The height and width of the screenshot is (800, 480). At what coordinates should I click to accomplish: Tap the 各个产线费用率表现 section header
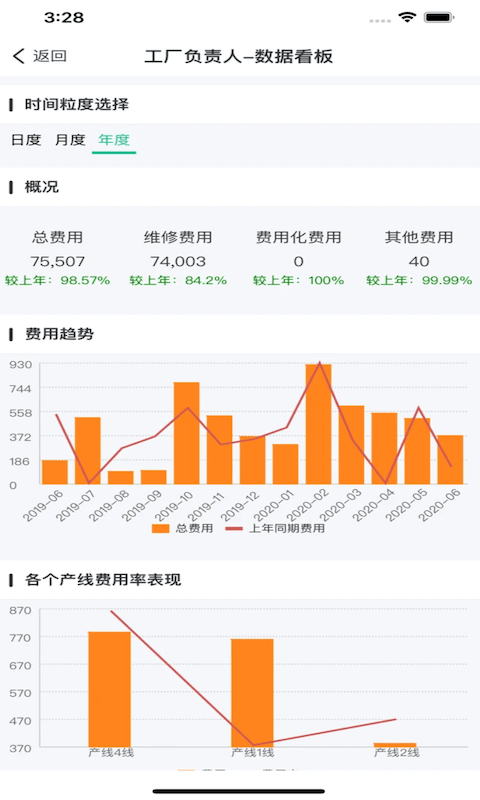(103, 580)
